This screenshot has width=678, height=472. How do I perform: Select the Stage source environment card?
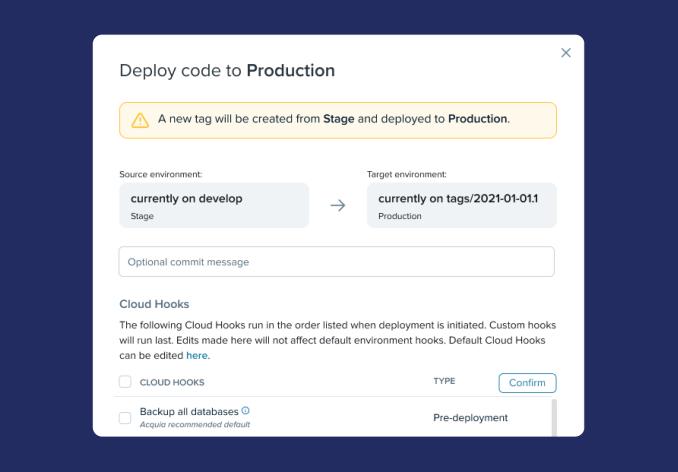[x=214, y=205]
